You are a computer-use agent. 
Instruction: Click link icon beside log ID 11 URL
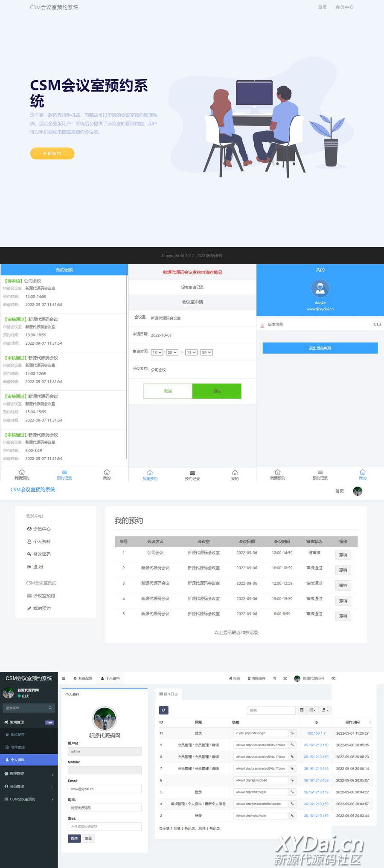point(292,733)
